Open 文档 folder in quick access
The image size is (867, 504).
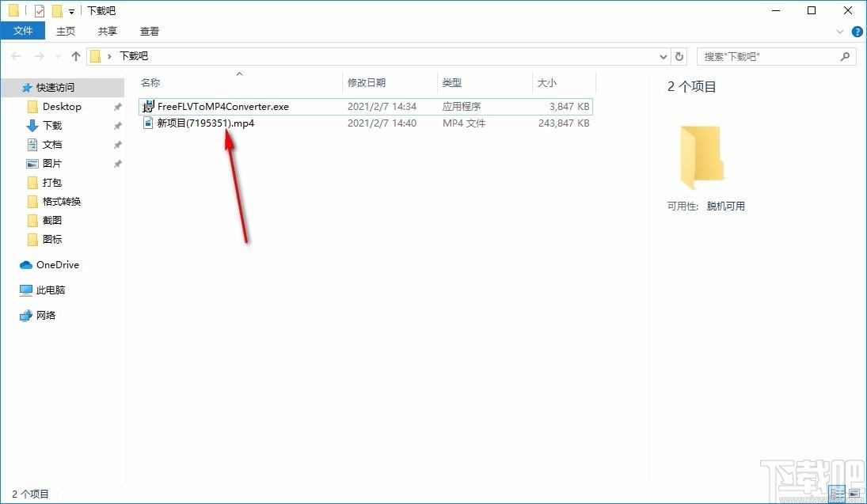pyautogui.click(x=52, y=144)
